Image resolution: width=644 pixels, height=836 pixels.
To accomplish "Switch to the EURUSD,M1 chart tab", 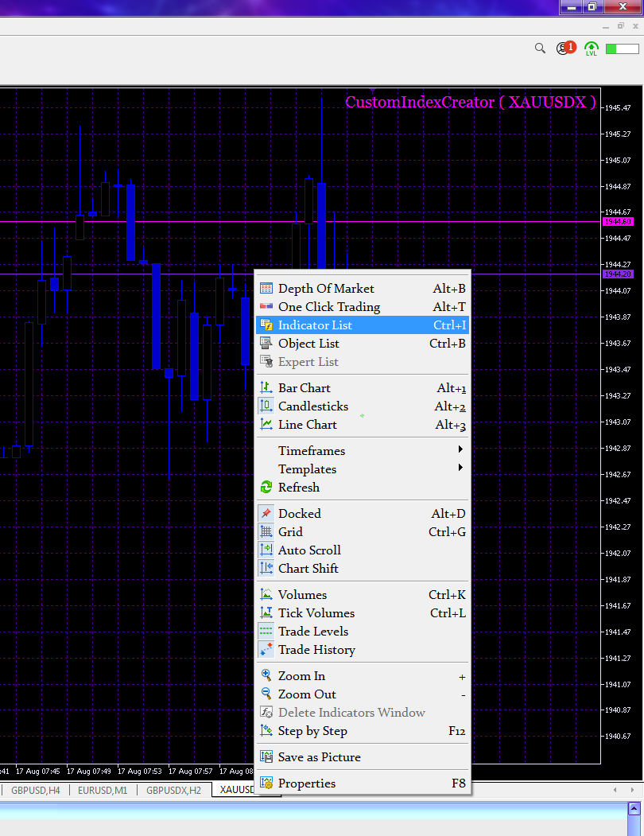I will [x=103, y=790].
